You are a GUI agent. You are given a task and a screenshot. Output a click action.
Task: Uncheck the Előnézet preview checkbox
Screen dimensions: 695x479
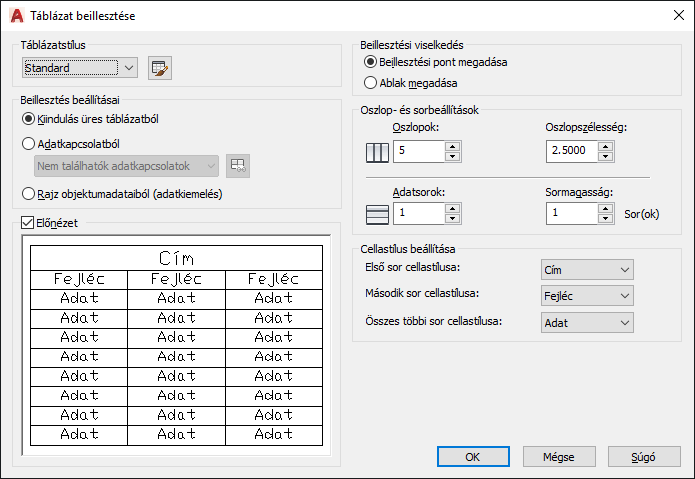coord(27,223)
